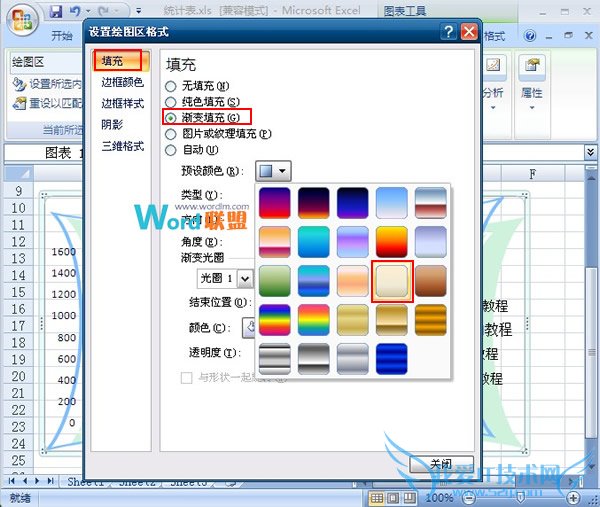
Task: Open the undo history dropdown arrow
Action: tap(89, 11)
